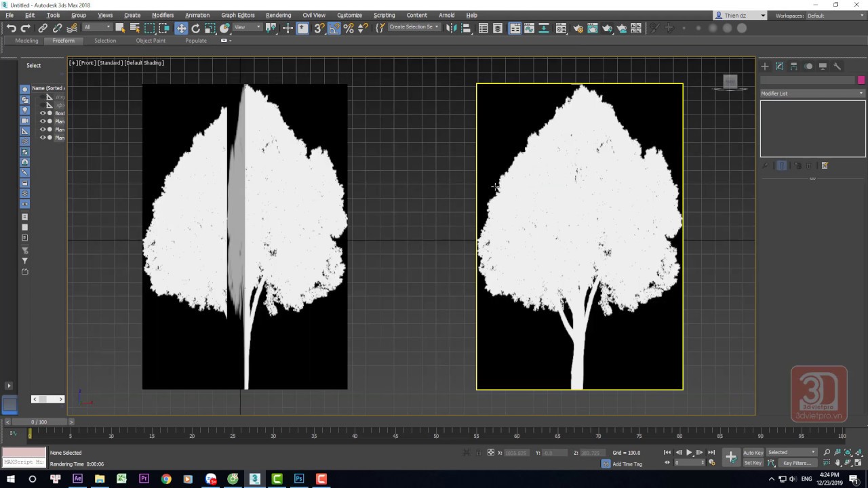Switch to the Object Paint ribbon tab
This screenshot has height=488, width=868.
coord(151,41)
